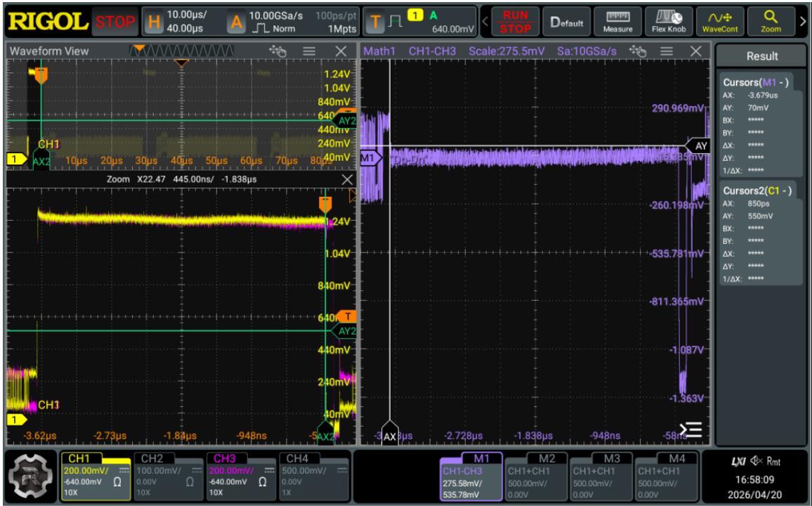Click the M1 offset marker in Math1
The image size is (812, 506).
coord(371,158)
